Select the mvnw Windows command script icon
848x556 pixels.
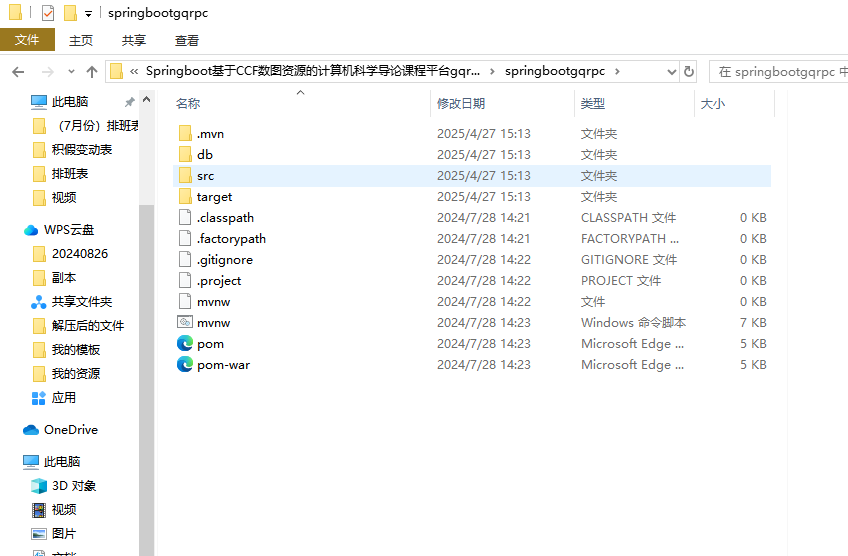pyautogui.click(x=185, y=322)
